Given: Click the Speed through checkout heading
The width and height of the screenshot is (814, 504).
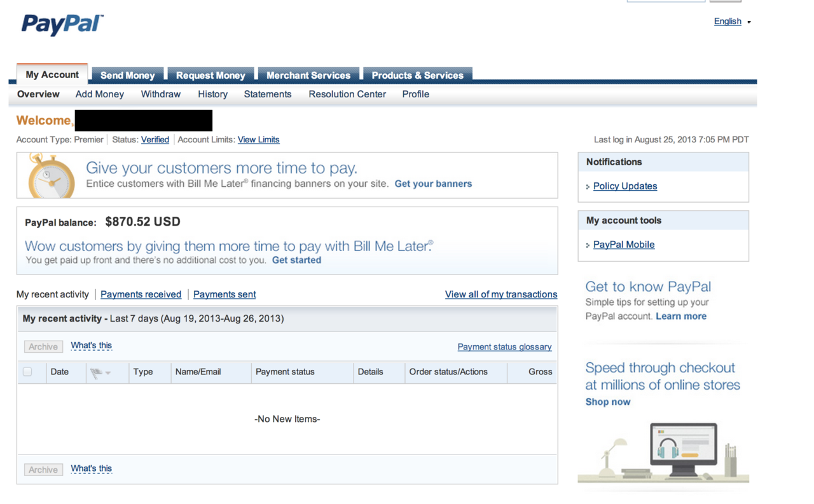Looking at the screenshot, I should [663, 376].
